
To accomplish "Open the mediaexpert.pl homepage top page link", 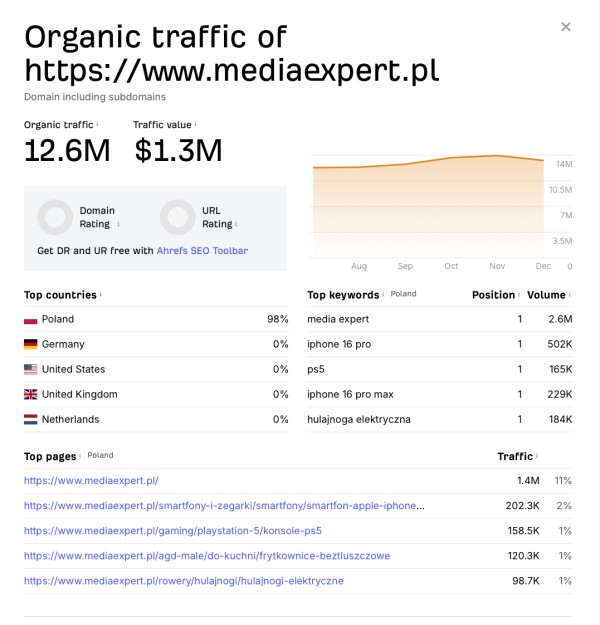I will click(x=91, y=481).
